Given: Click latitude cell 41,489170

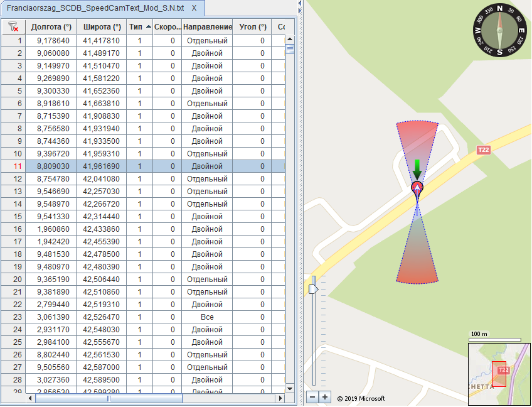Looking at the screenshot, I should (x=102, y=53).
